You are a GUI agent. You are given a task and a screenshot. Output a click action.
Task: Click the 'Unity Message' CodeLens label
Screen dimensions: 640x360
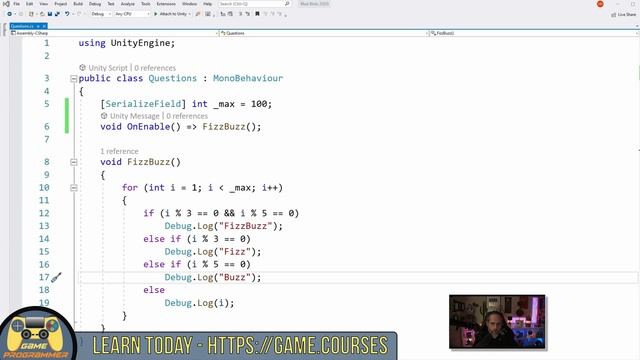134,116
